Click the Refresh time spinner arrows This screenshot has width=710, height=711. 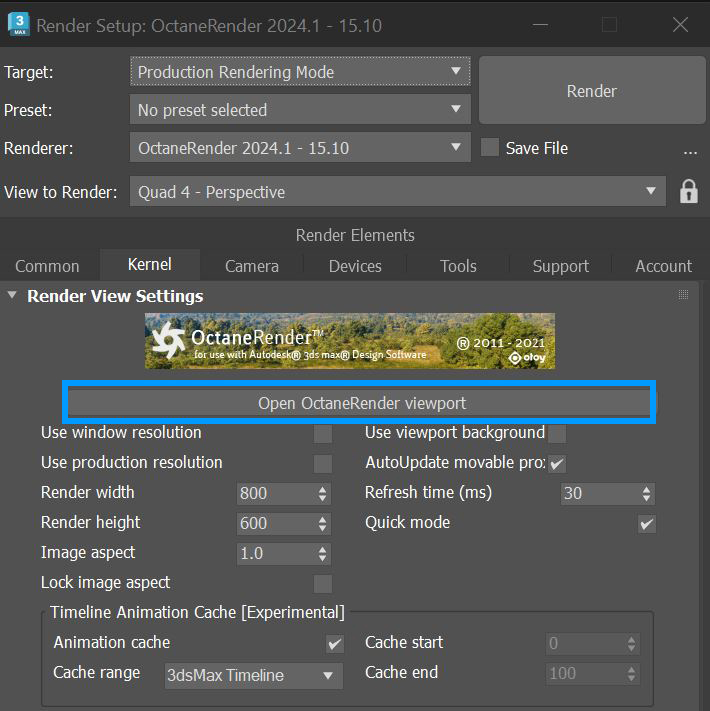pyautogui.click(x=647, y=494)
